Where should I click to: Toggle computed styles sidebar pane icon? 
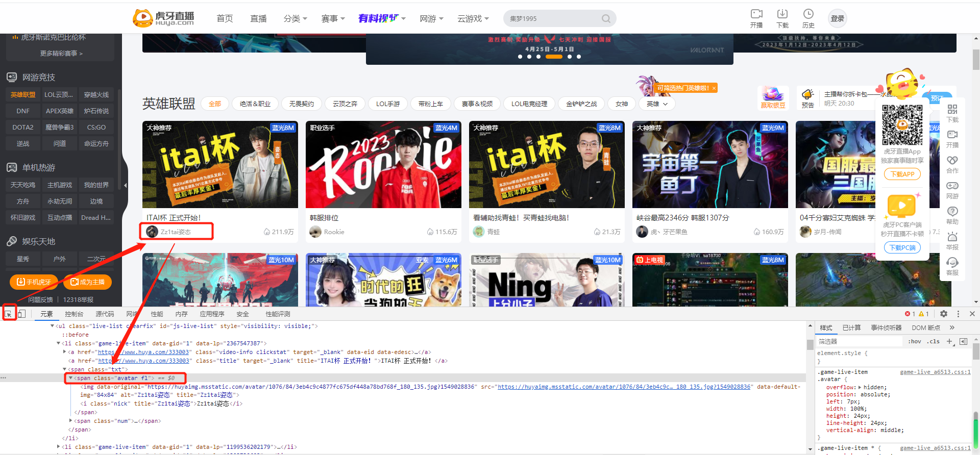point(963,341)
